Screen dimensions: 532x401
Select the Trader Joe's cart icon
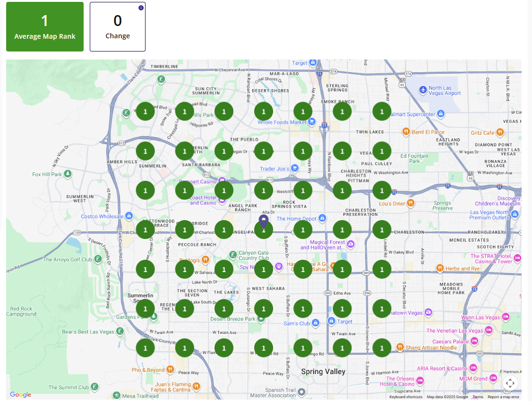coord(294,168)
